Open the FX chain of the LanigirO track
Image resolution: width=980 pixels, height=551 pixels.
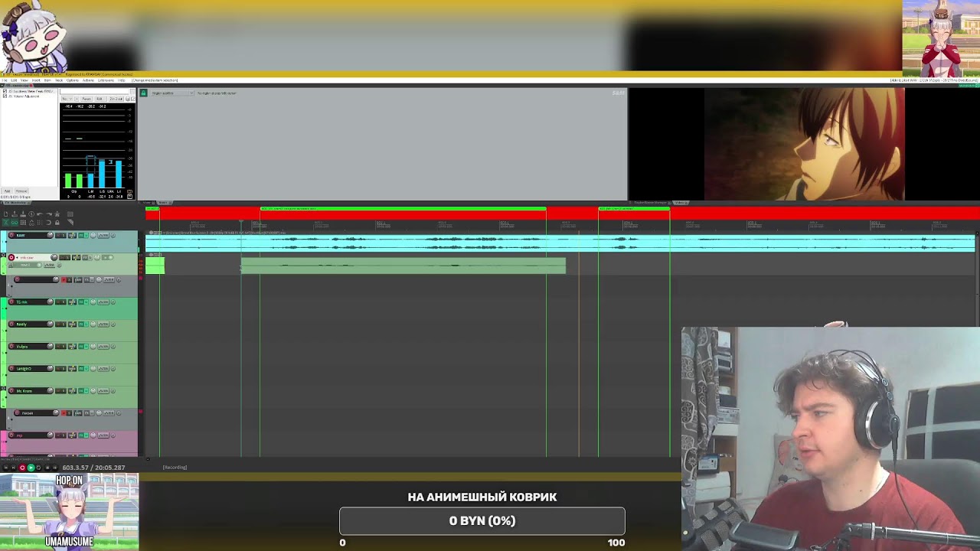[81, 368]
